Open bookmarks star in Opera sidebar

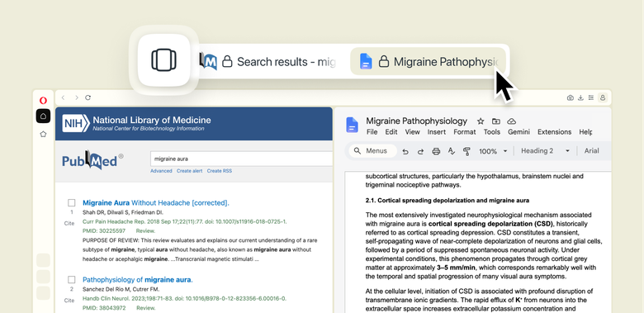tap(43, 134)
